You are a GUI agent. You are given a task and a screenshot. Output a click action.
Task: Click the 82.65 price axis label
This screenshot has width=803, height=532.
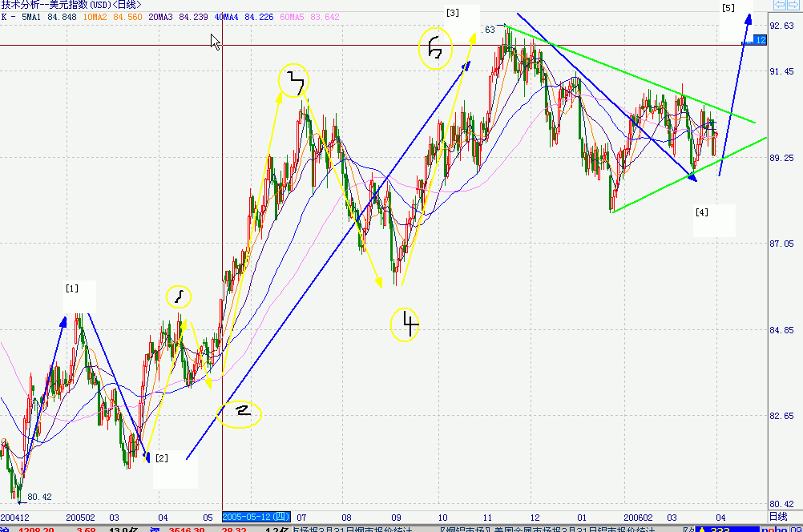click(781, 416)
